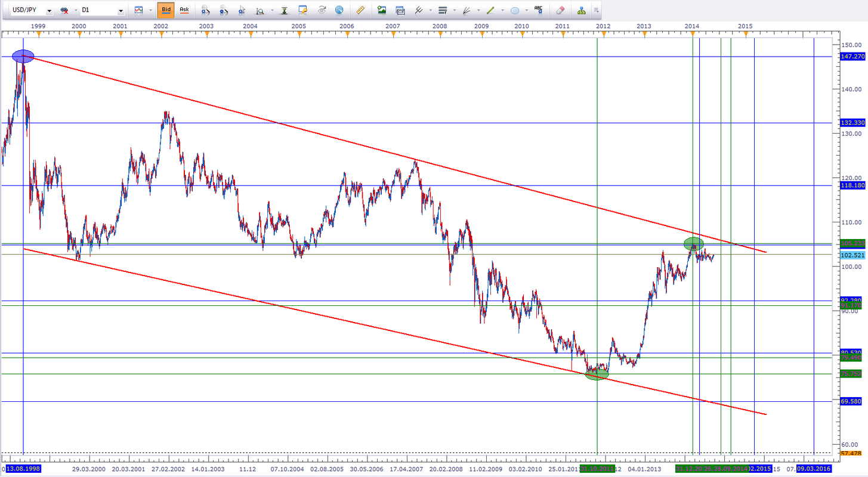The image size is (868, 477).
Task: Select the fan lines drawing tool
Action: 466,11
